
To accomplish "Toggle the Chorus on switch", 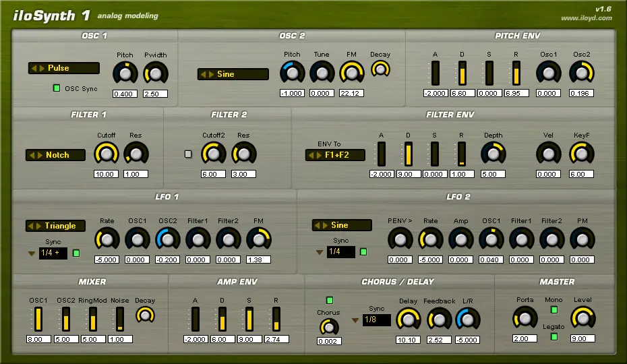I will [x=330, y=301].
